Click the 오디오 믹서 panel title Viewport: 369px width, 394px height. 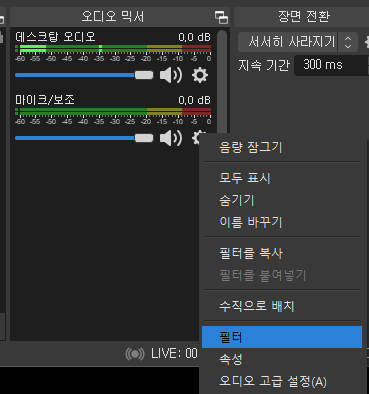(113, 17)
